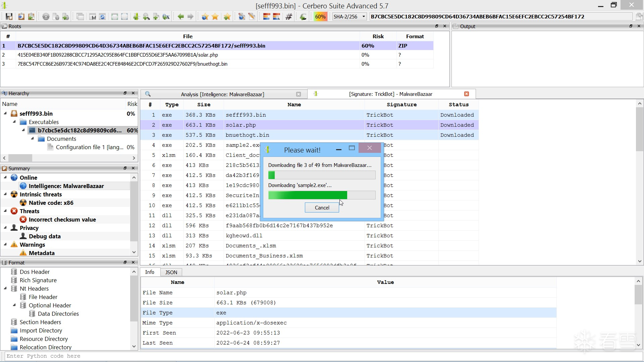
Task: Click row 2 solar.php in Roots
Action: pyautogui.click(x=117, y=55)
